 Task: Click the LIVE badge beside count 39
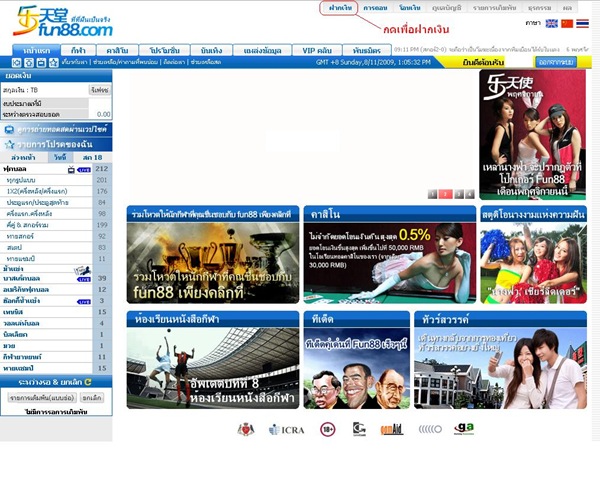click(84, 279)
